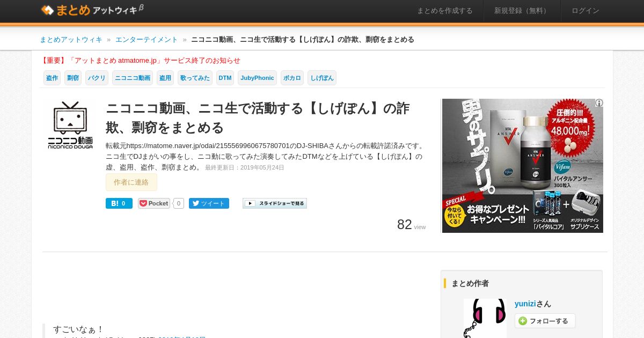Click the ad info icon on banner
Image resolution: width=644 pixels, height=338 pixels.
point(599,103)
